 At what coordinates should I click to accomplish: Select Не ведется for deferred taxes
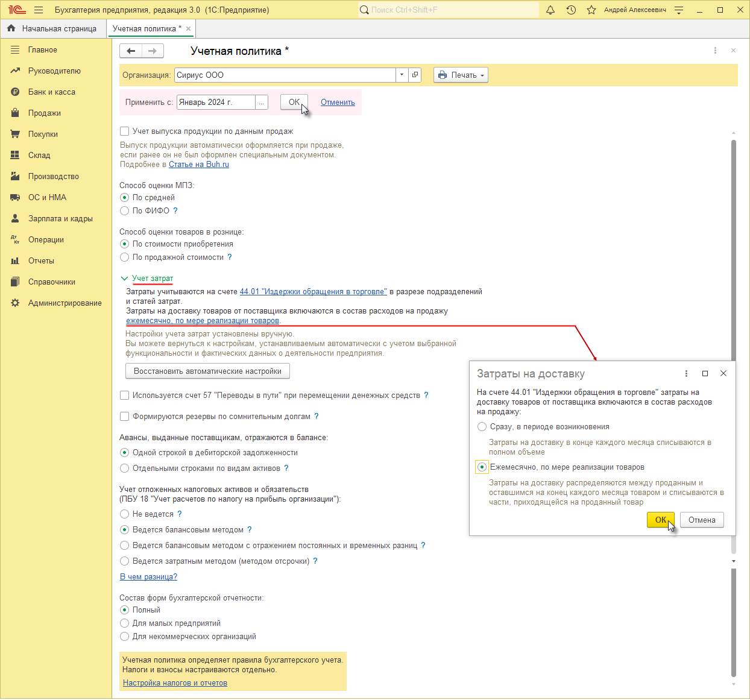coord(125,514)
